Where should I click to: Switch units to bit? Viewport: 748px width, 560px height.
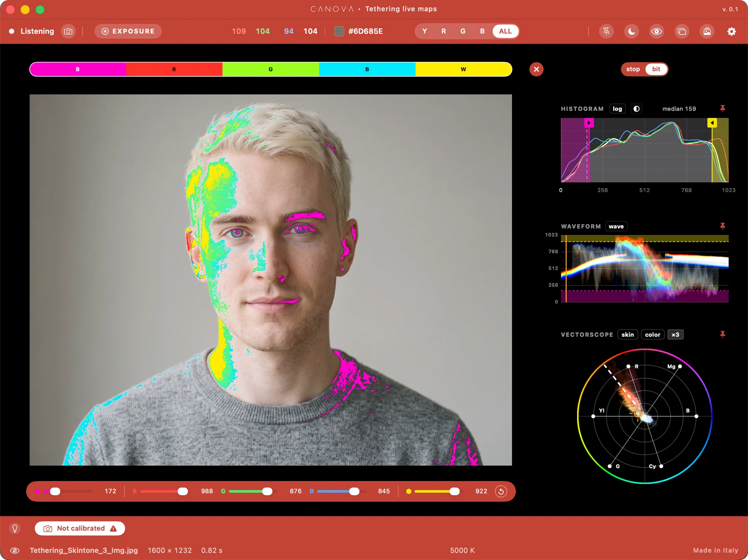656,69
